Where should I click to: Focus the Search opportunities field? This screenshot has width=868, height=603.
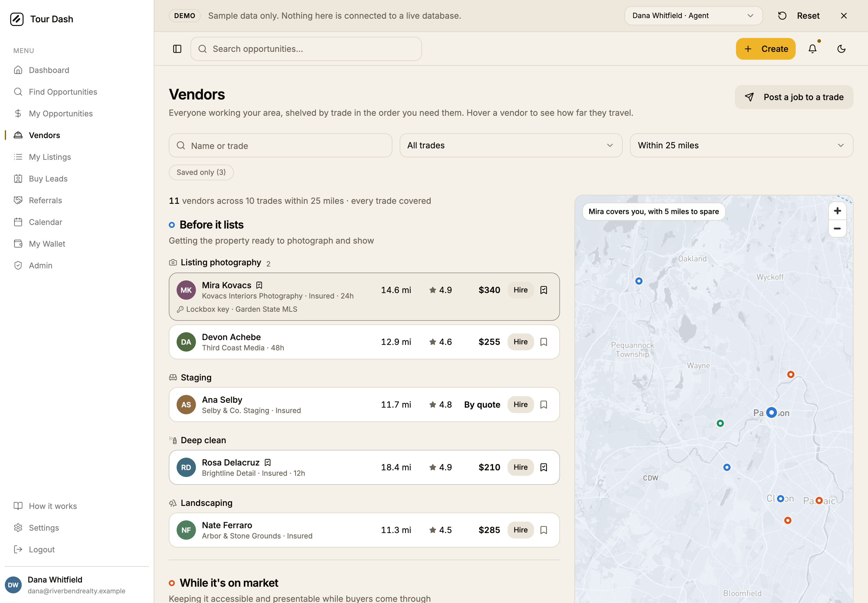306,49
